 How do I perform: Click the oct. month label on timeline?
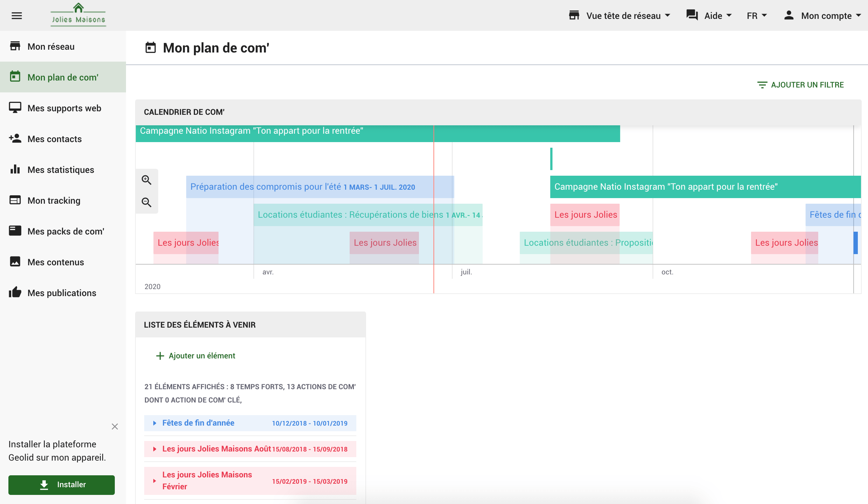tap(667, 272)
